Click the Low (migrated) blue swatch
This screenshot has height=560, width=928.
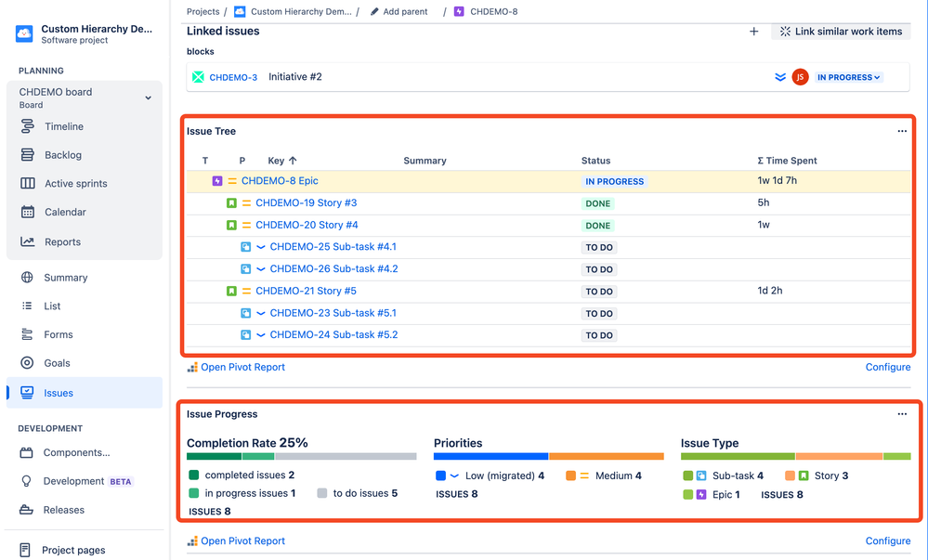pyautogui.click(x=440, y=475)
